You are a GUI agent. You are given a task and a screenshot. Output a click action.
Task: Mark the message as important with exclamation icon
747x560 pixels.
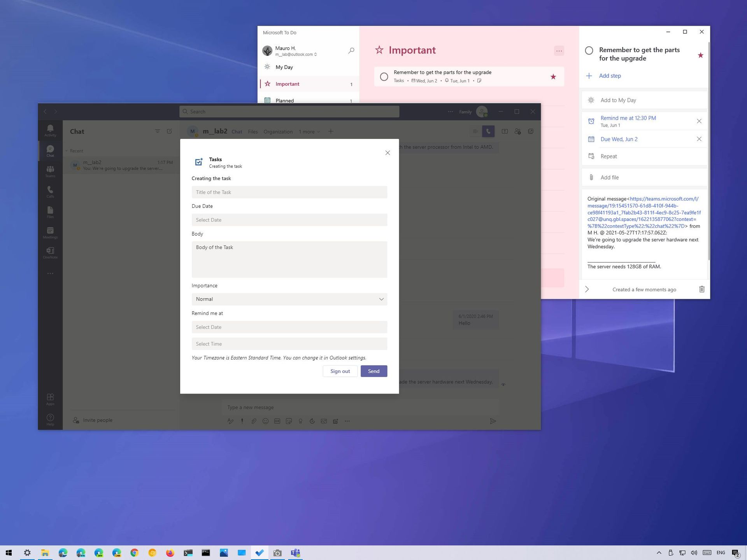[242, 421]
